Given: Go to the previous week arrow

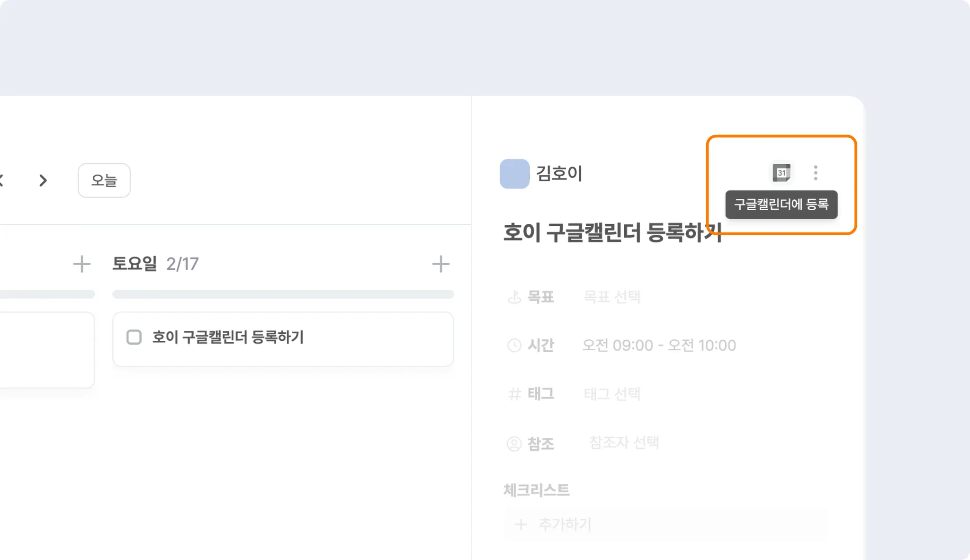Looking at the screenshot, I should (x=1, y=180).
